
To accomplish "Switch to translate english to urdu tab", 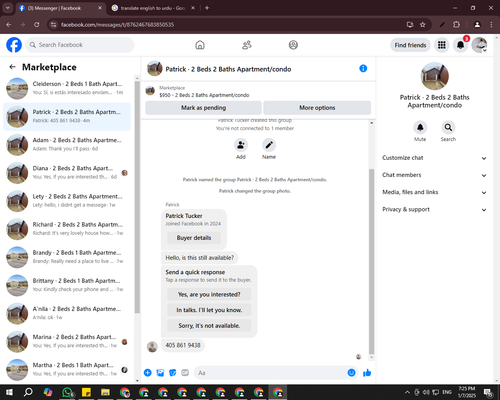I will click(152, 8).
